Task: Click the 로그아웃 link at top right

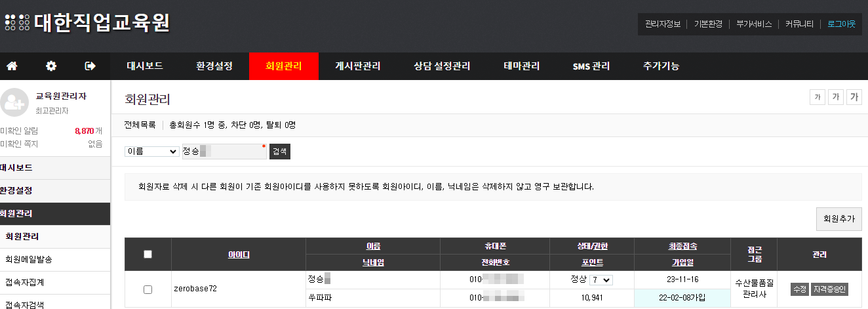Action: pos(841,24)
